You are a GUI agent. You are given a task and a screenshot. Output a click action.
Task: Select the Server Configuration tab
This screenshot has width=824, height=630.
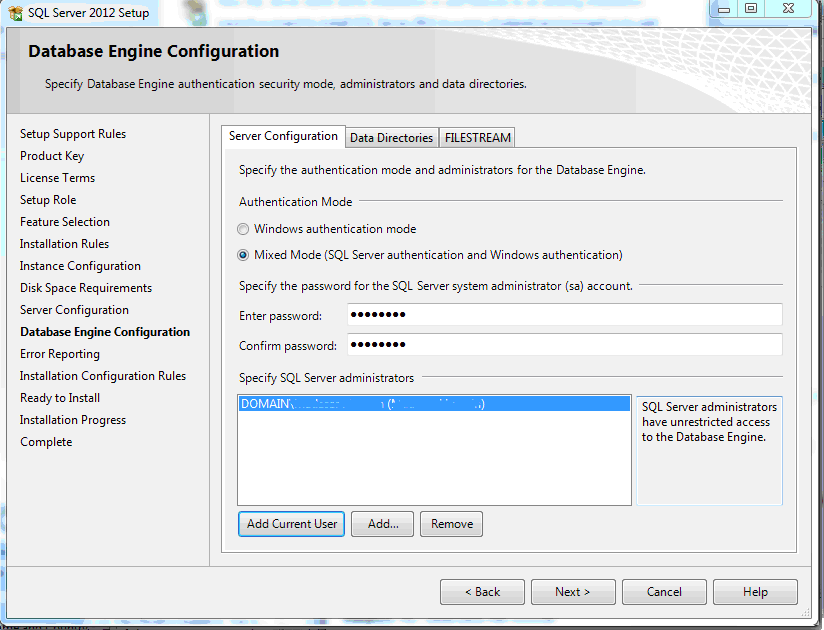tap(283, 136)
